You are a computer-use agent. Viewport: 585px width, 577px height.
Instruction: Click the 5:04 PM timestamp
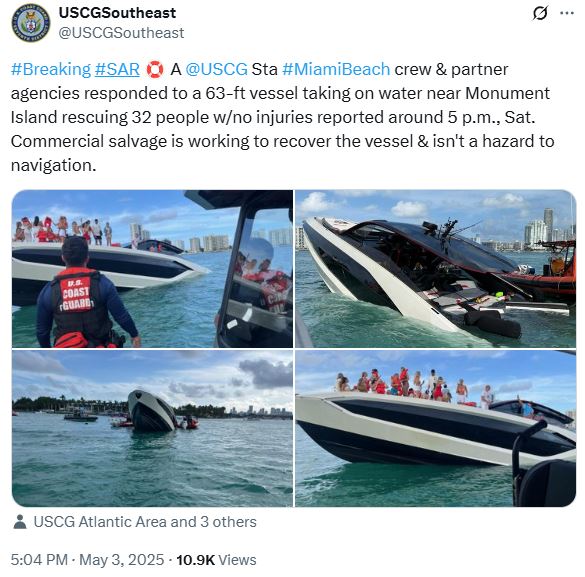coord(39,560)
